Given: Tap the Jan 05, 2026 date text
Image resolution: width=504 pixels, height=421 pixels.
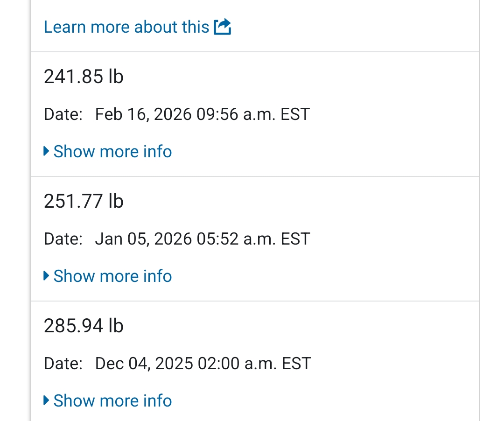Looking at the screenshot, I should tap(143, 239).
